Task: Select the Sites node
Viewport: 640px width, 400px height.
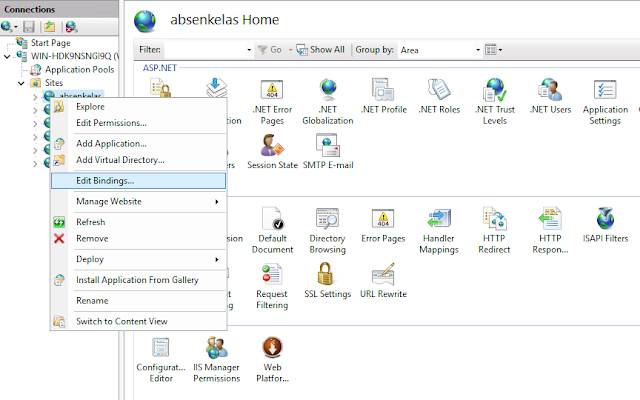Action: click(53, 83)
